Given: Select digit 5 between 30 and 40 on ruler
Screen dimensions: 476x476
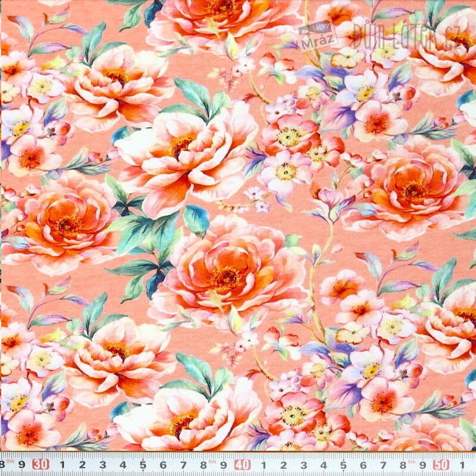Looking at the screenshot, I should click(143, 465).
